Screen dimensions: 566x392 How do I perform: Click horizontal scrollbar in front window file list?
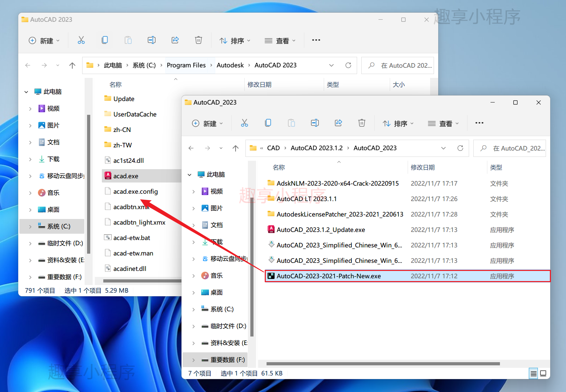383,364
